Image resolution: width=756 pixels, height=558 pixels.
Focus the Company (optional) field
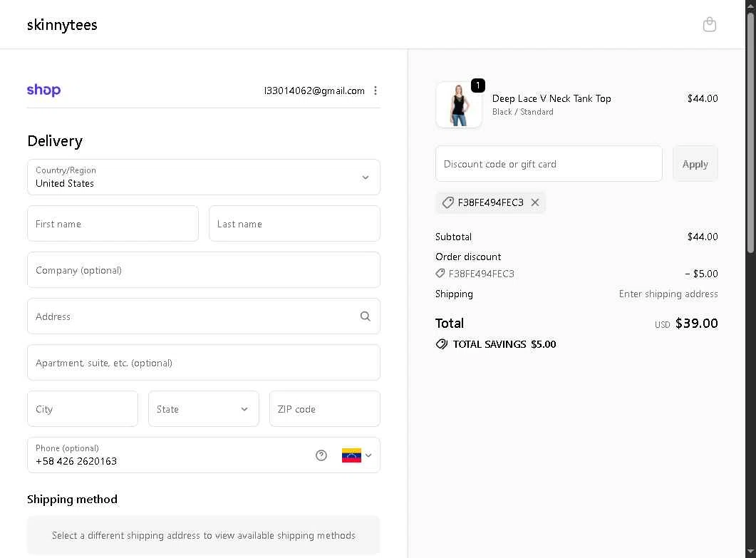(x=204, y=270)
